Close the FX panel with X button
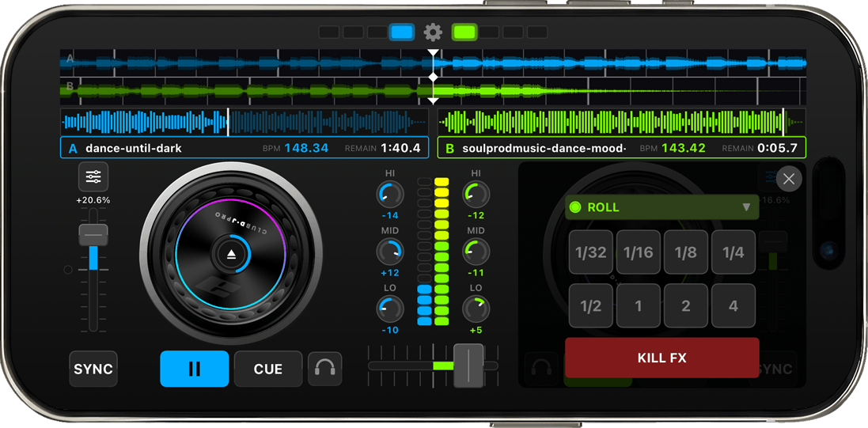Image resolution: width=868 pixels, height=428 pixels. 789,179
